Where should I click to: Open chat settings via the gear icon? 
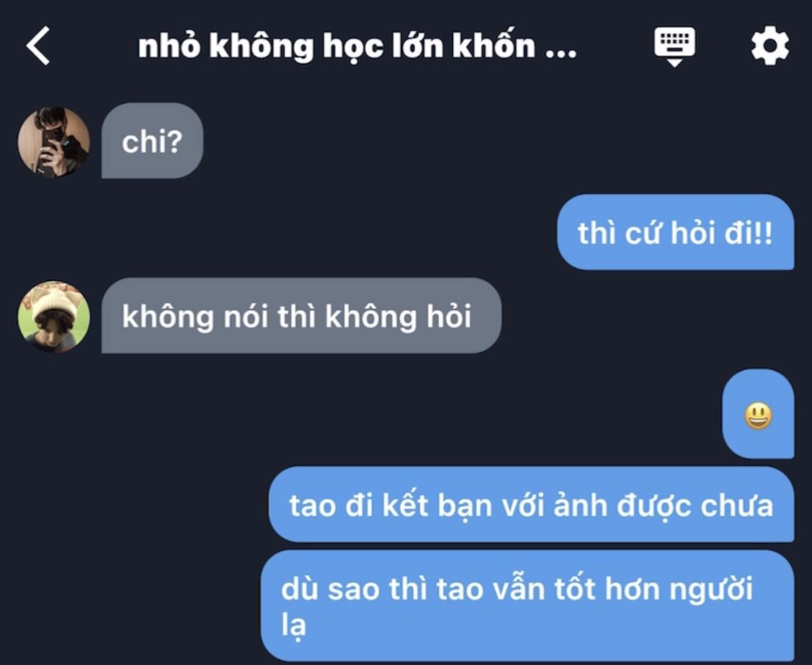770,46
